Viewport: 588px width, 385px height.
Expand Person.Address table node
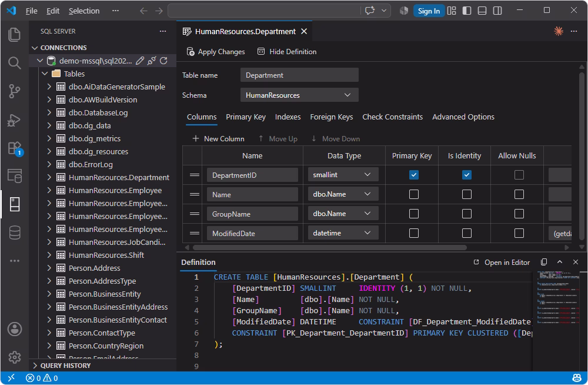click(49, 268)
